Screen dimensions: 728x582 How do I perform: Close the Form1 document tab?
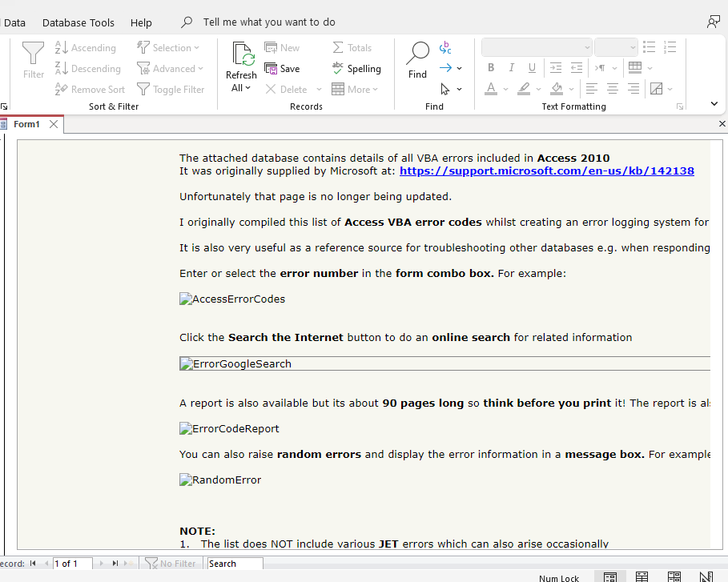point(54,124)
